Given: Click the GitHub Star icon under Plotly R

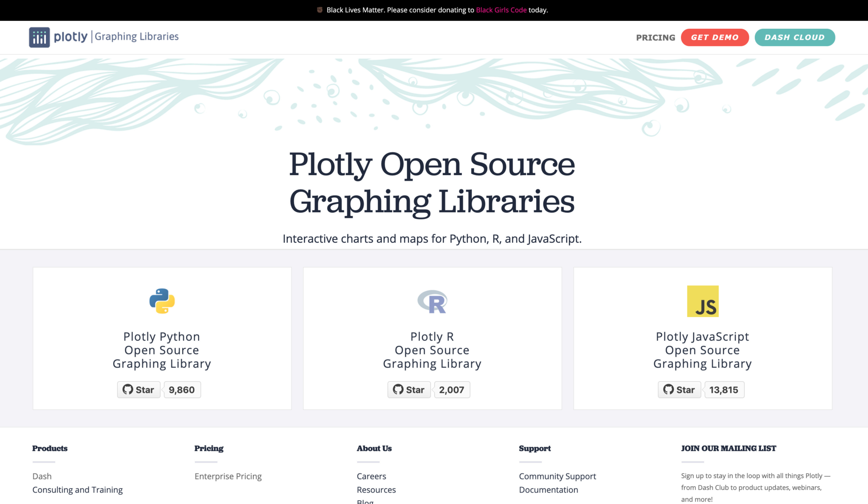Looking at the screenshot, I should point(409,390).
